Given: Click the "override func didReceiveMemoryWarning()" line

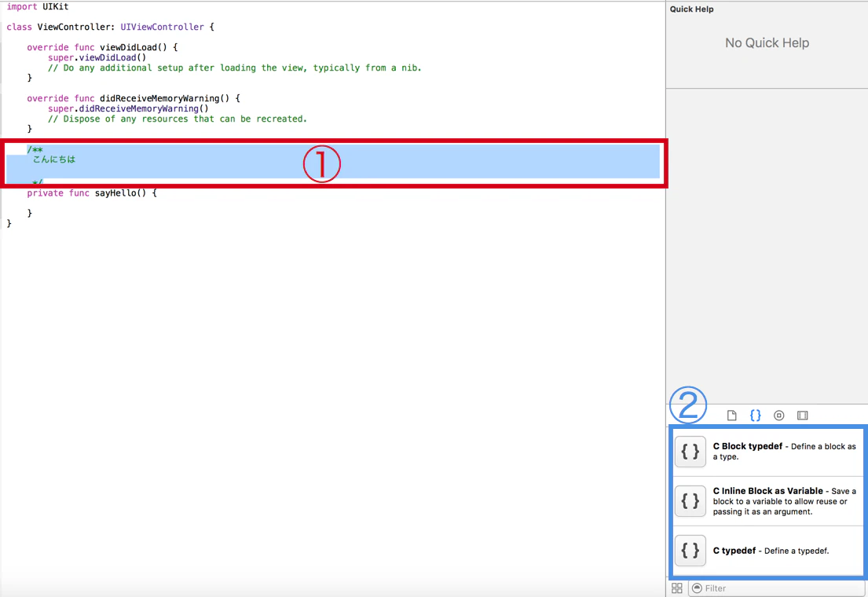Looking at the screenshot, I should tap(134, 98).
